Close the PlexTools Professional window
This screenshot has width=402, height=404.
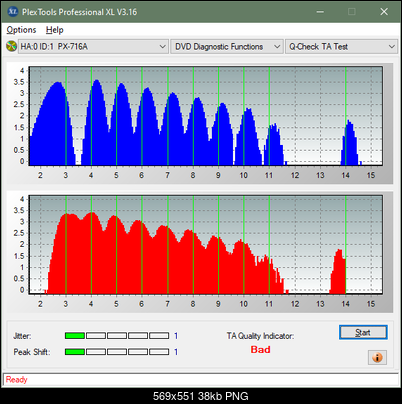tap(384, 12)
